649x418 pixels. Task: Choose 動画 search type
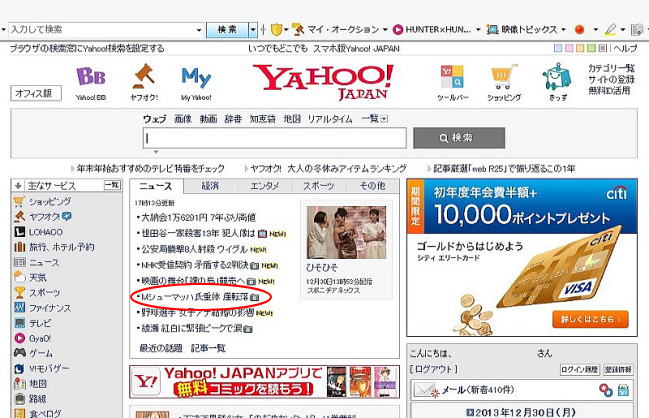(208, 119)
